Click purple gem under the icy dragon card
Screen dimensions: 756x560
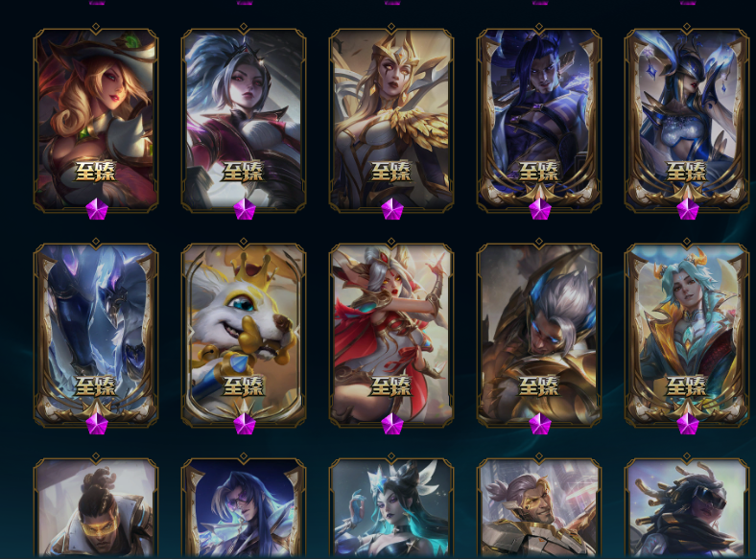coord(97,424)
